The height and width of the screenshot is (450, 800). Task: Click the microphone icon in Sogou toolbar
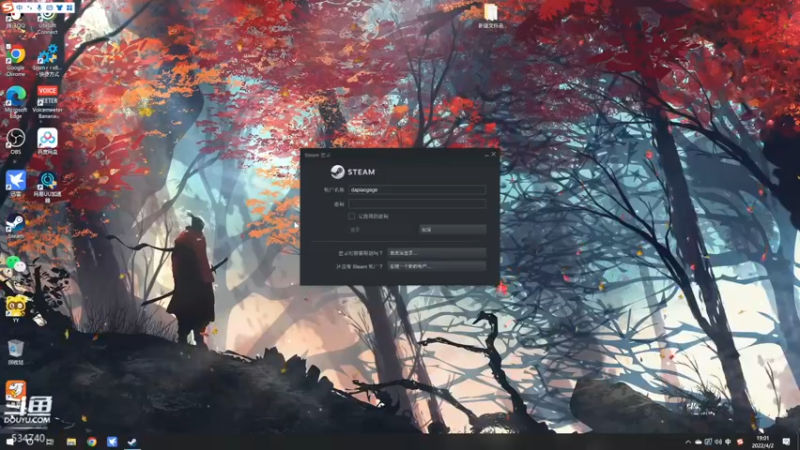pyautogui.click(x=39, y=8)
